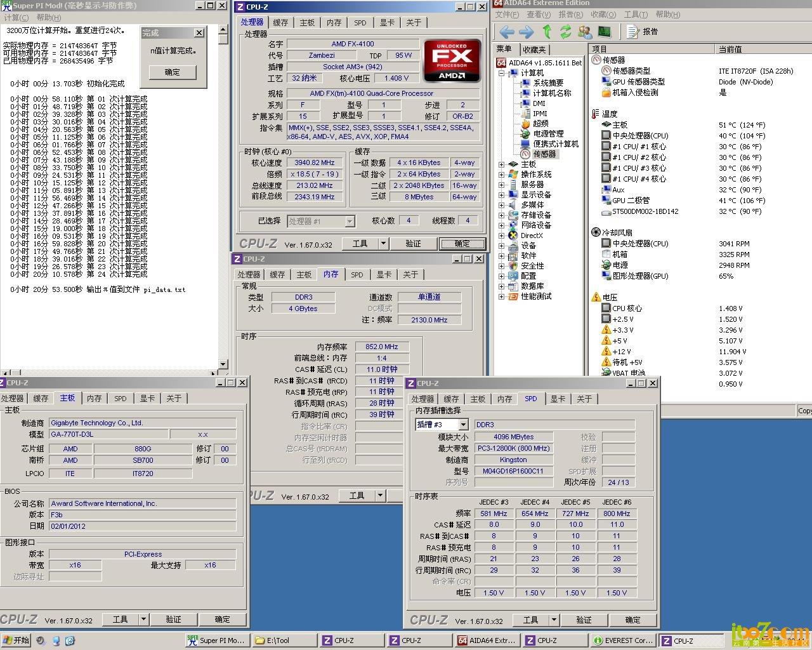
Task: Click 验证 in CPU-Z mainboard window
Action: (173, 620)
